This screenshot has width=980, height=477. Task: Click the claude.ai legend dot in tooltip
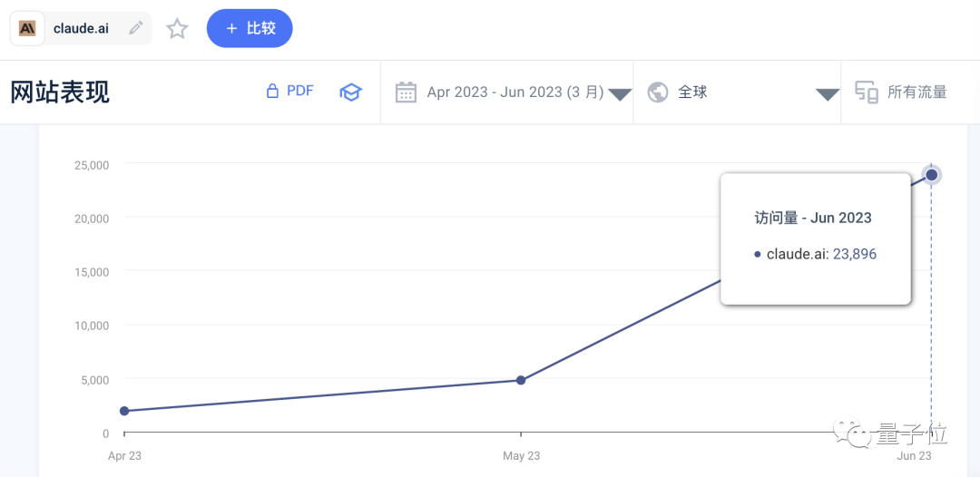(x=758, y=254)
